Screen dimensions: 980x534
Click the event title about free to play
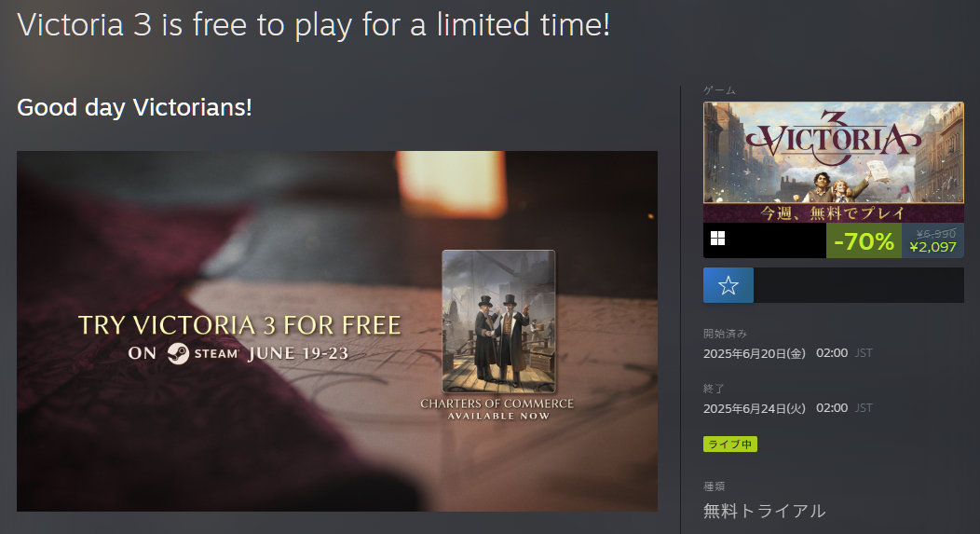[x=313, y=26]
